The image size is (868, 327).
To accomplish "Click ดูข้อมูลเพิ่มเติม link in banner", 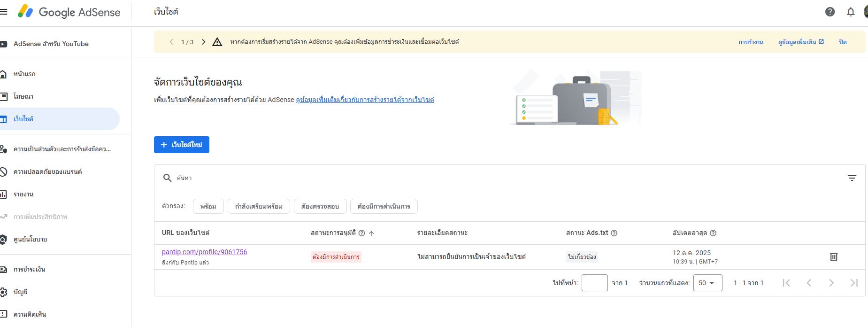I will [801, 42].
